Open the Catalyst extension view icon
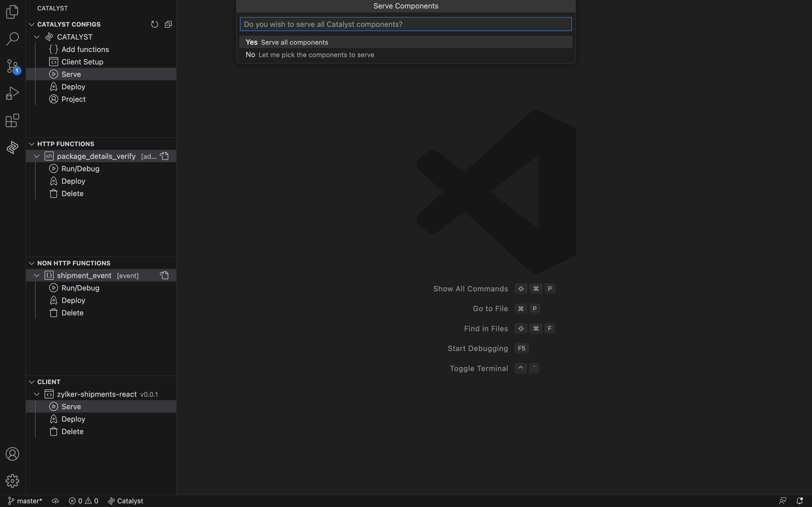 [12, 148]
